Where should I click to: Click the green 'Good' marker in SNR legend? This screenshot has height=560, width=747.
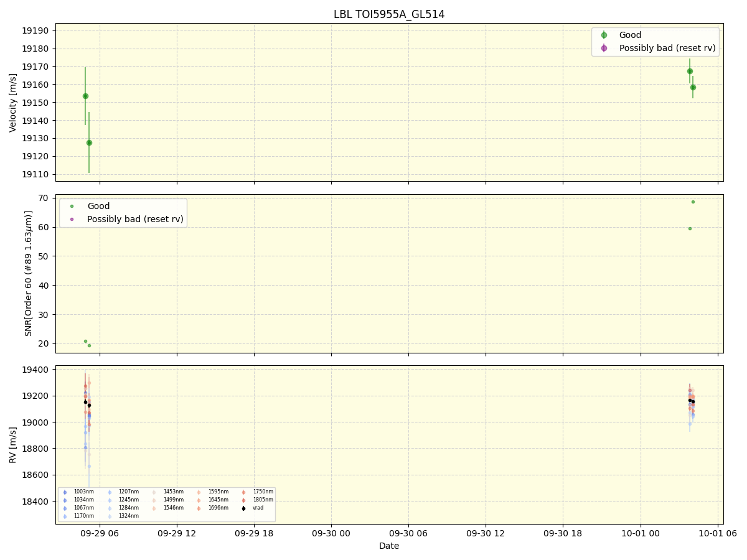[x=72, y=206]
